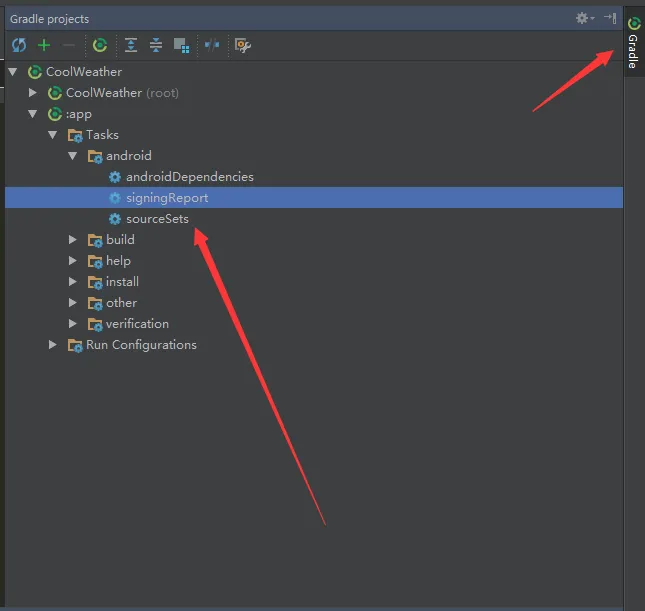Viewport: 645px width, 611px height.
Task: Click Run Configurations label
Action: point(141,345)
